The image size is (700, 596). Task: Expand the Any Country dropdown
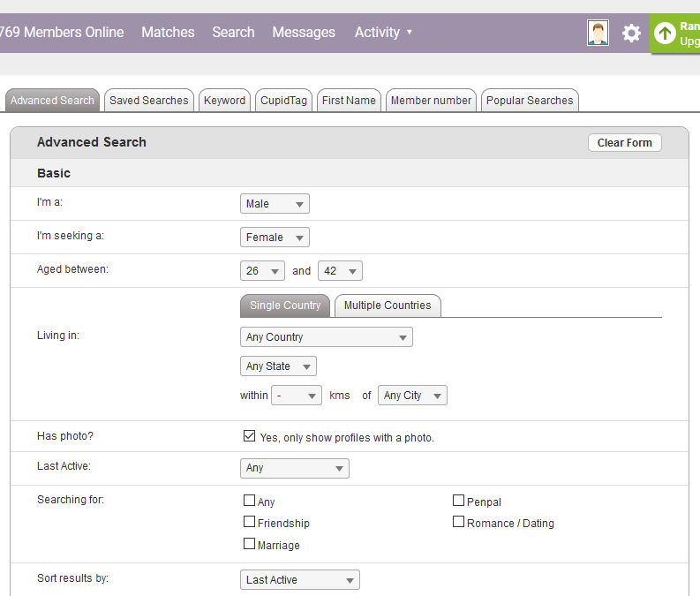326,337
